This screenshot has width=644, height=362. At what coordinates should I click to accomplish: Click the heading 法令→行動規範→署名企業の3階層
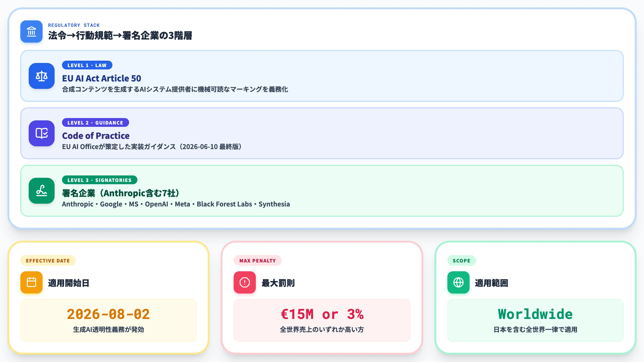pos(120,35)
